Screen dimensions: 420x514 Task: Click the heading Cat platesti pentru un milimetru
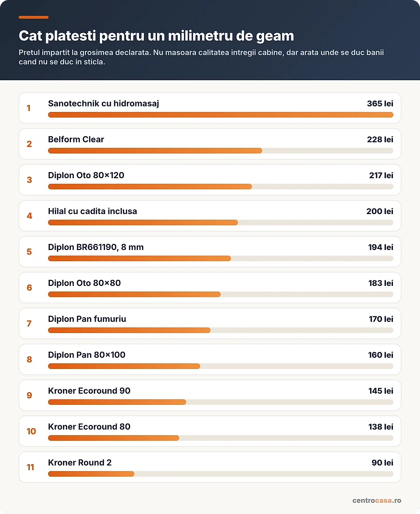click(x=156, y=36)
